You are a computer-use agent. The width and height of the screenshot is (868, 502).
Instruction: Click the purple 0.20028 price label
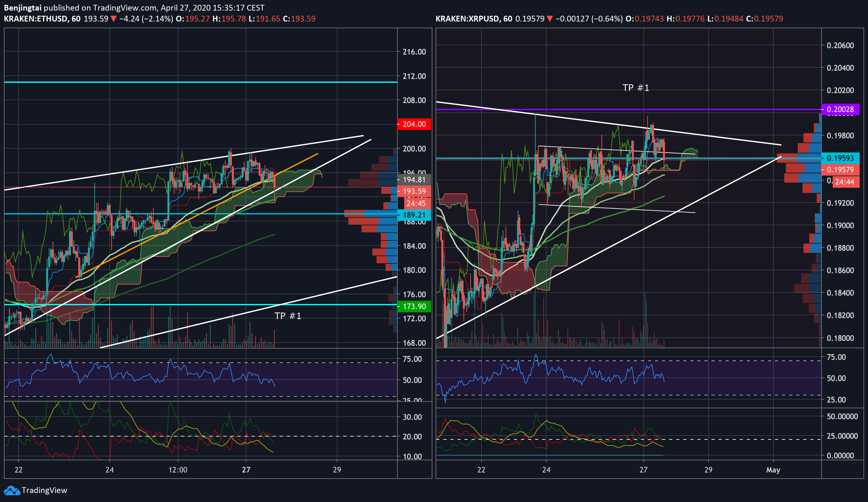pos(840,109)
